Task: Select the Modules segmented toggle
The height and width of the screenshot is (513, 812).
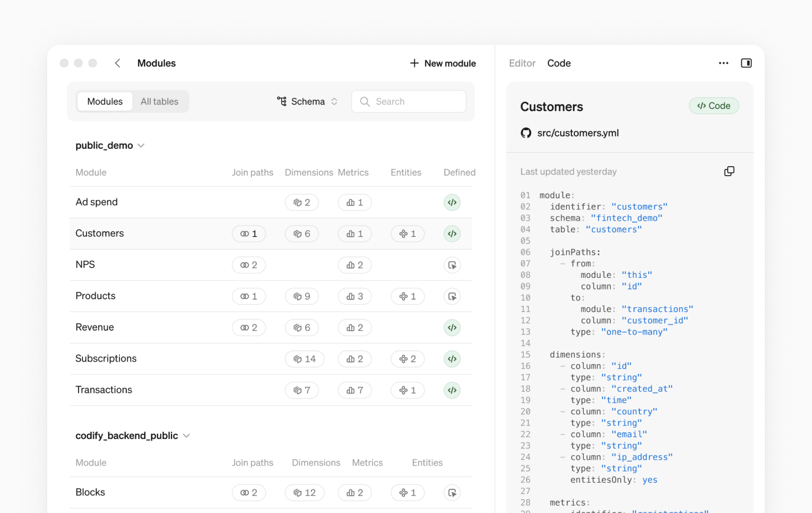Action: [x=105, y=102]
